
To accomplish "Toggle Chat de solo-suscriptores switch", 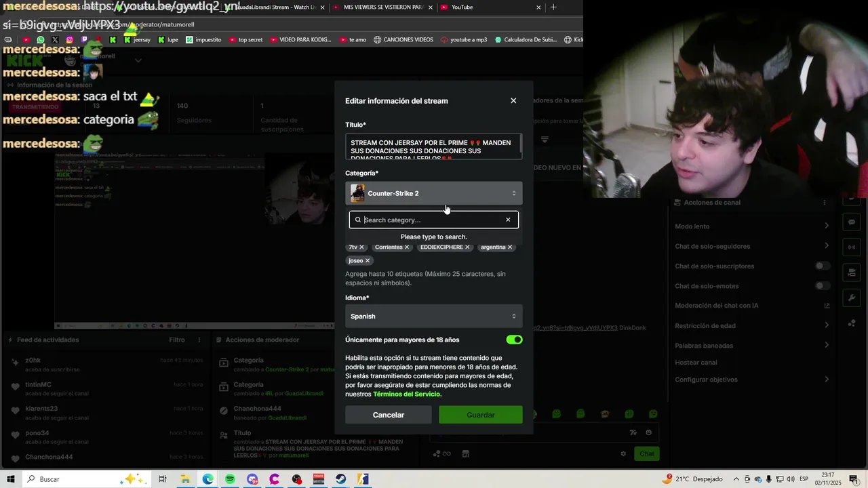I will click(823, 266).
